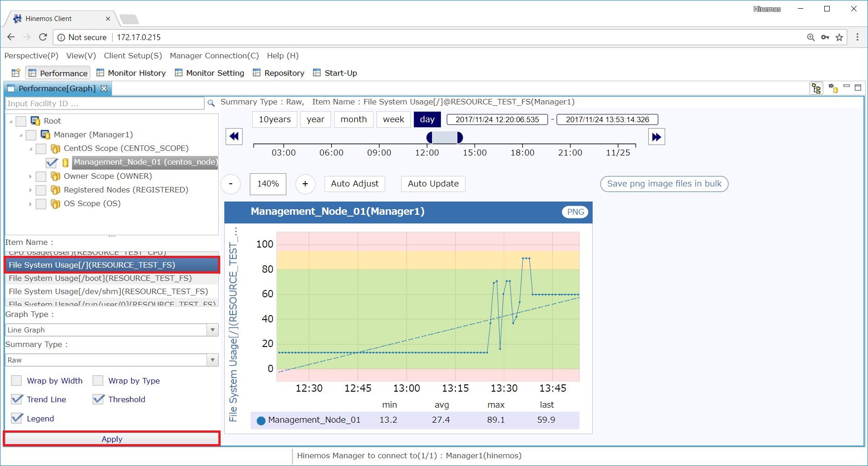Minimize the Performance[Graph] view panel
This screenshot has height=466, width=868.
pos(847,86)
